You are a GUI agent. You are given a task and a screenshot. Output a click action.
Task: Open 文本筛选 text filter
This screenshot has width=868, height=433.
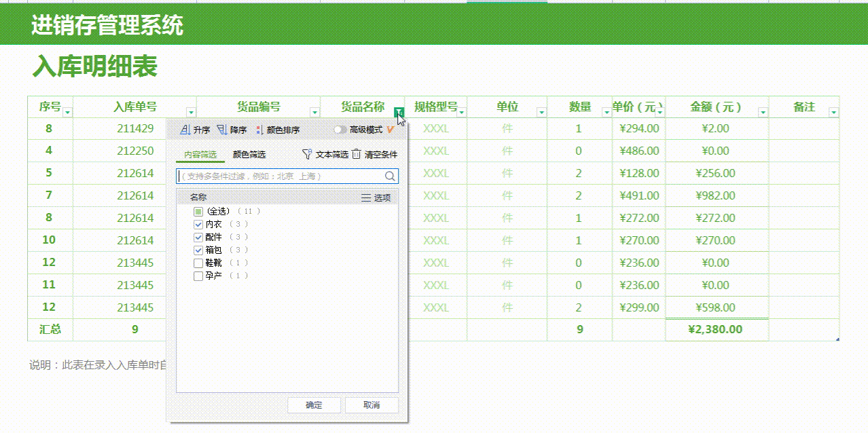click(325, 155)
